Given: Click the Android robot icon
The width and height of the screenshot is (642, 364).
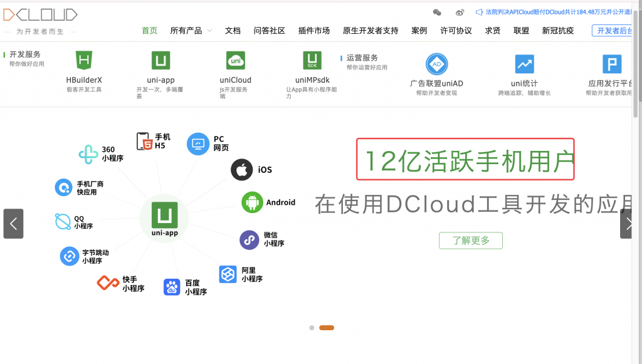Looking at the screenshot, I should tap(252, 202).
